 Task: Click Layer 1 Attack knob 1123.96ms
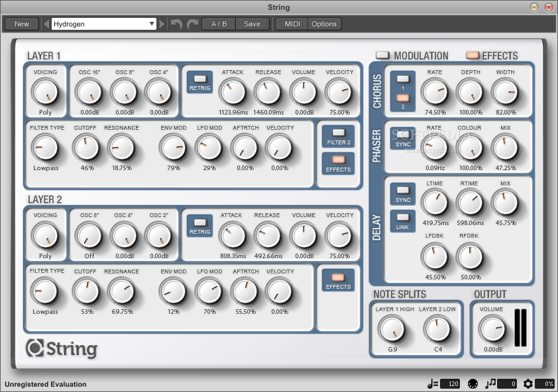click(x=233, y=92)
